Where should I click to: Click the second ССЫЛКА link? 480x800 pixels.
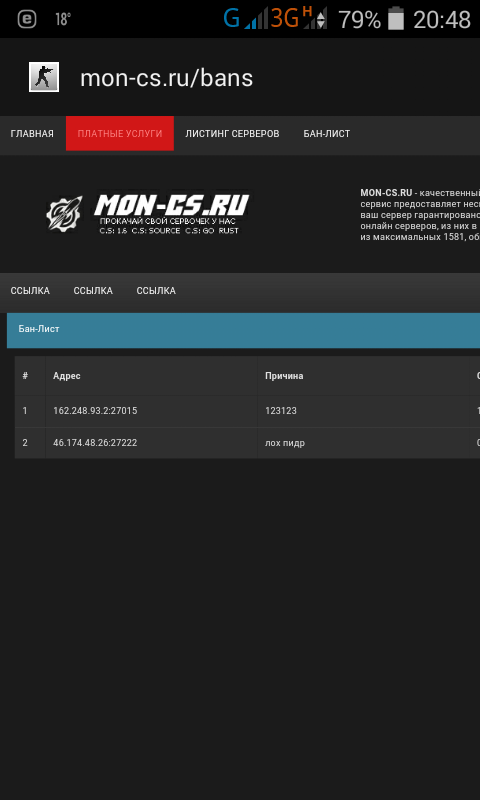tap(93, 291)
